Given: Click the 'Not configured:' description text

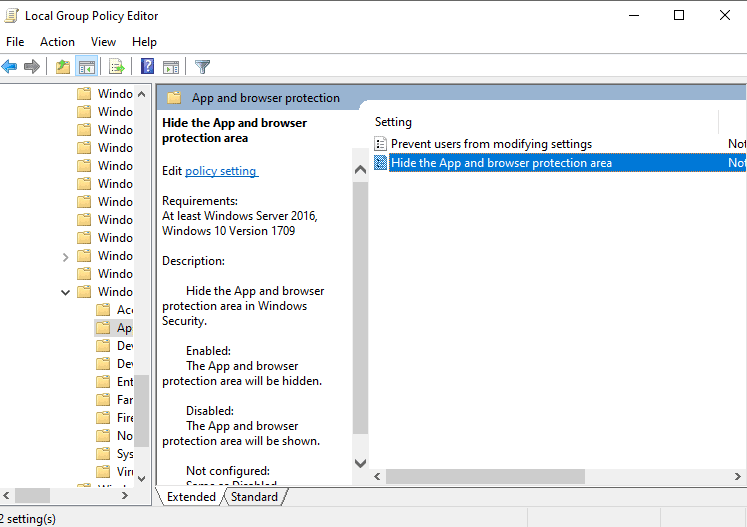Looking at the screenshot, I should (x=228, y=471).
